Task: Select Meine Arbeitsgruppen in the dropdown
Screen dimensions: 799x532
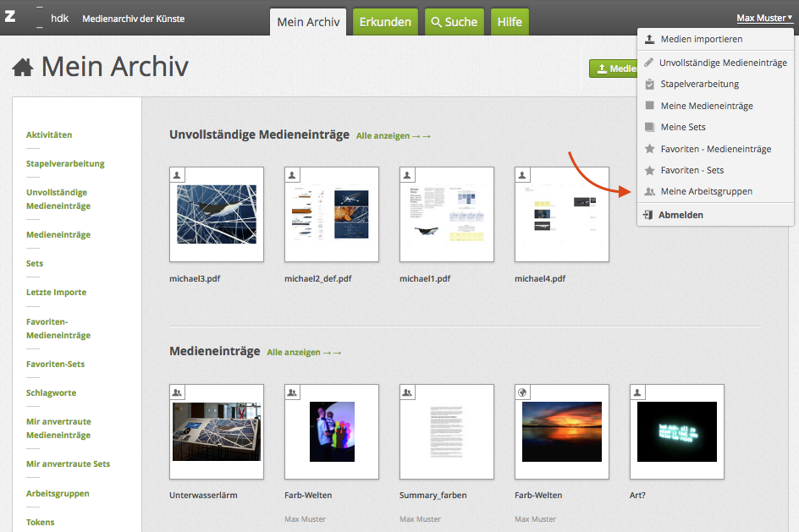Action: coord(706,191)
